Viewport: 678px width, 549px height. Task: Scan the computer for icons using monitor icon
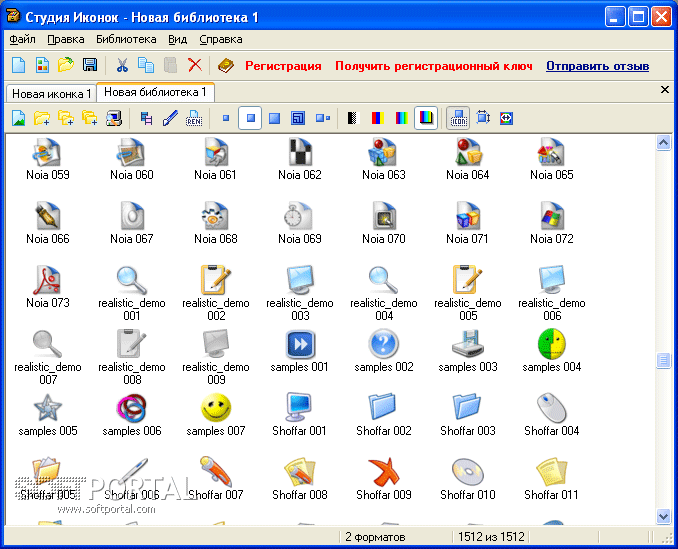coord(114,118)
